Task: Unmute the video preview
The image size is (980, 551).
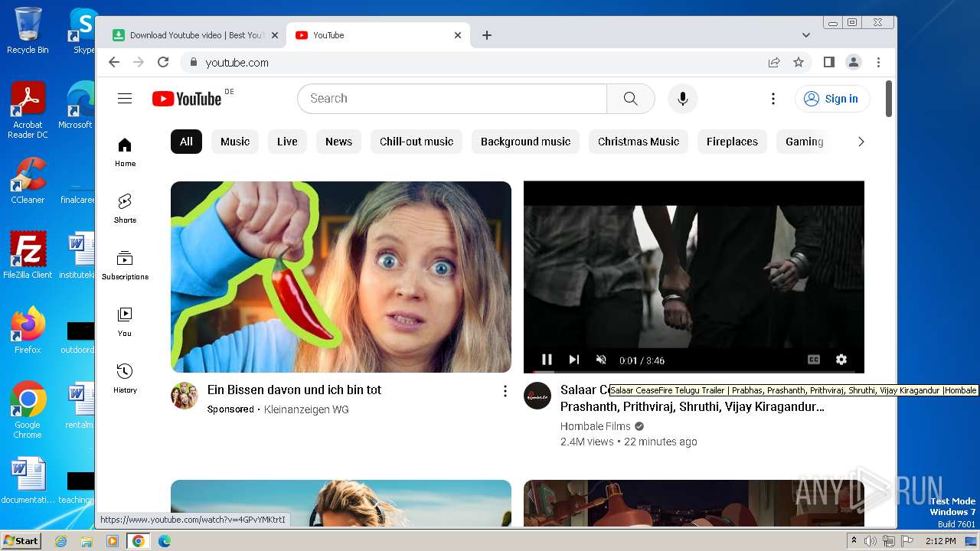Action: pyautogui.click(x=601, y=360)
